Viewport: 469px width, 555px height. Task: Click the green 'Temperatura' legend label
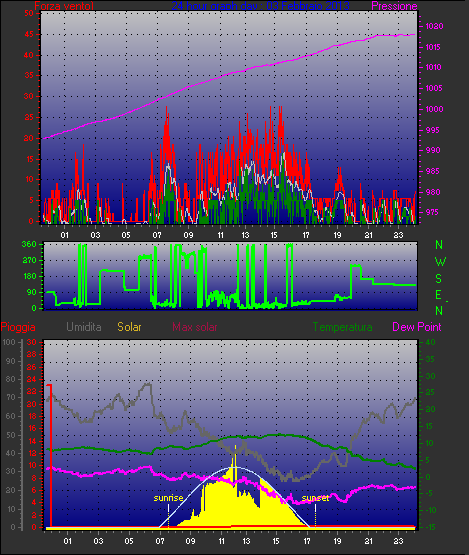click(x=342, y=327)
